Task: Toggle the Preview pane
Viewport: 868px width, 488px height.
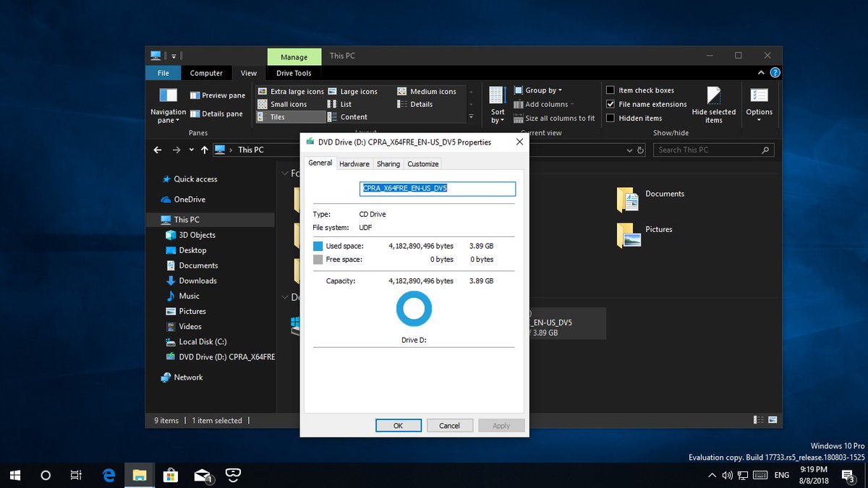Action: point(218,95)
